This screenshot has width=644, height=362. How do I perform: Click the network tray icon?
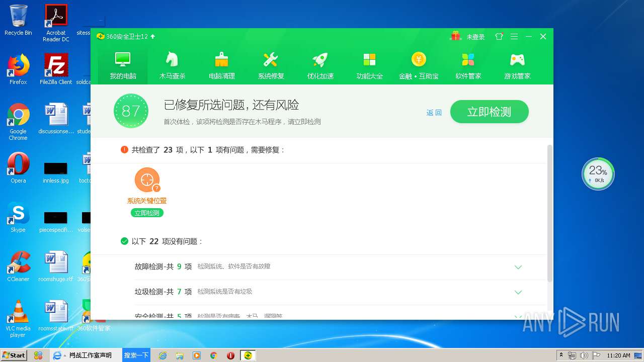[572, 355]
